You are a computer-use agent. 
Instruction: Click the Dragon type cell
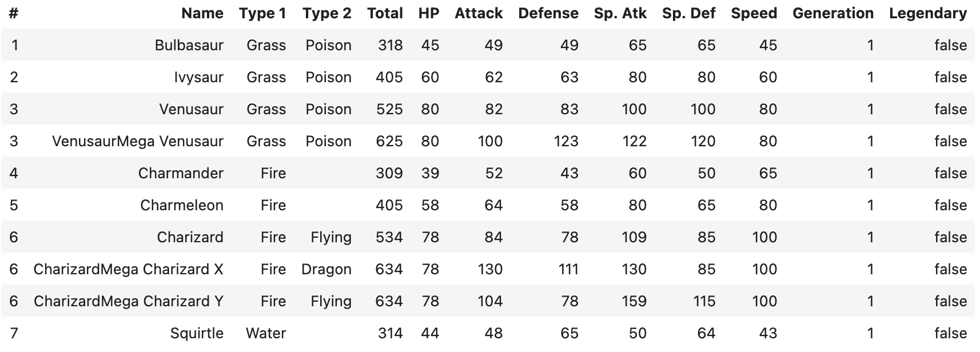pyautogui.click(x=326, y=269)
